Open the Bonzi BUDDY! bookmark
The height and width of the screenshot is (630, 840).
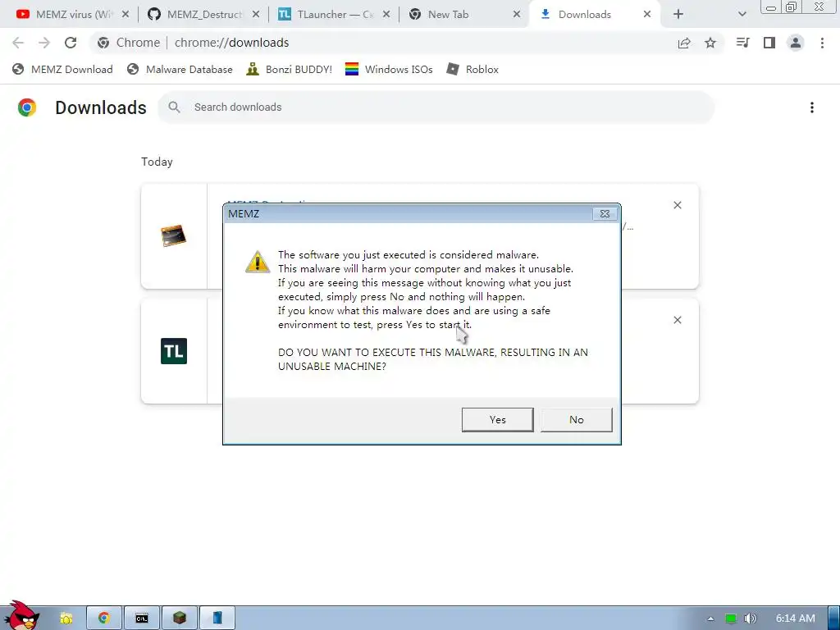tap(290, 69)
